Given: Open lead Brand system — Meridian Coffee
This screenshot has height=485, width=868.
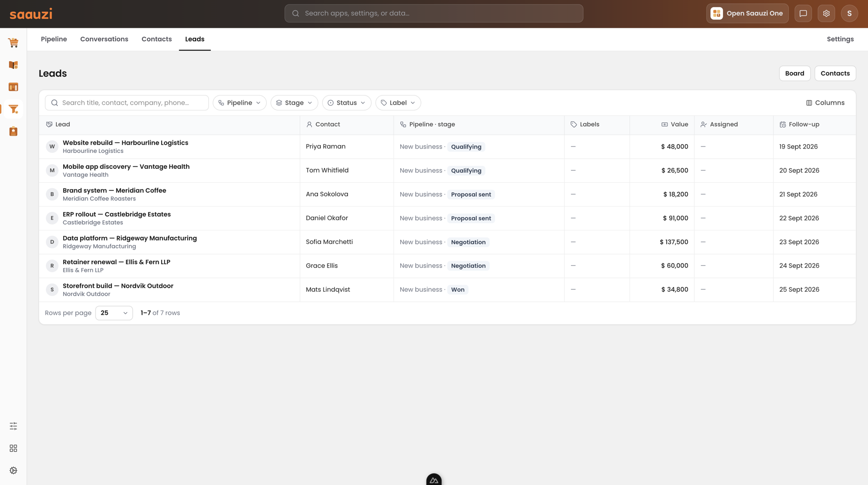Looking at the screenshot, I should [114, 190].
